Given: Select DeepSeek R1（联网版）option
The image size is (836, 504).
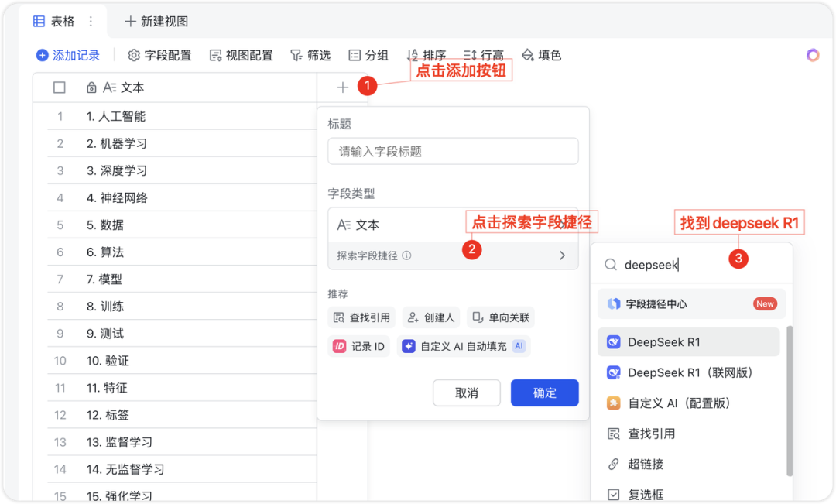Looking at the screenshot, I should point(689,372).
